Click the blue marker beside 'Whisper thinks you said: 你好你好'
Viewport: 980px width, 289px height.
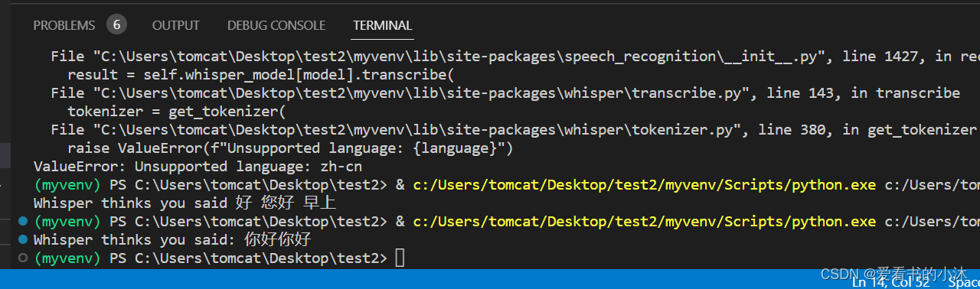click(22, 240)
